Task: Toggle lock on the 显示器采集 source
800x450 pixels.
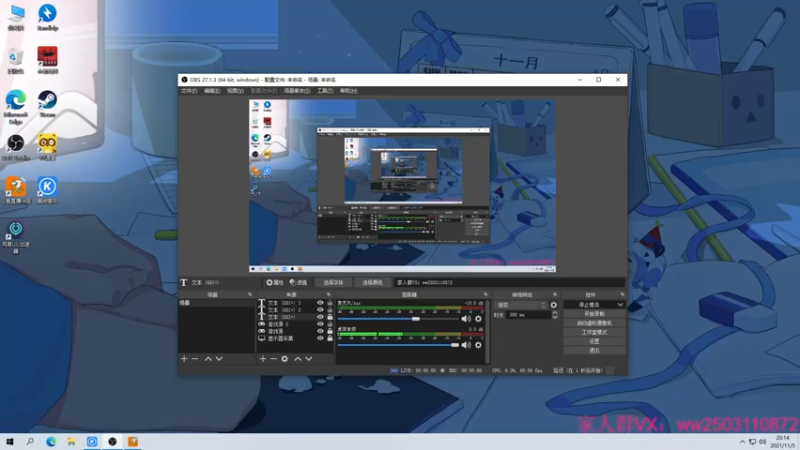Action: point(330,338)
